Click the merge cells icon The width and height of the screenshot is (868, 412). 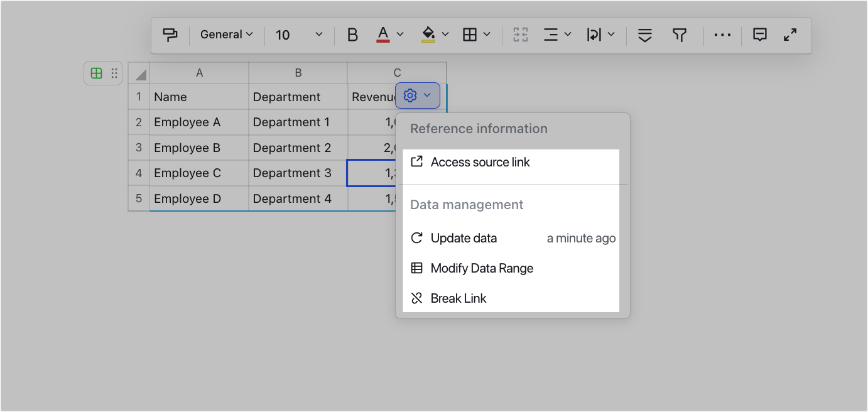[521, 35]
